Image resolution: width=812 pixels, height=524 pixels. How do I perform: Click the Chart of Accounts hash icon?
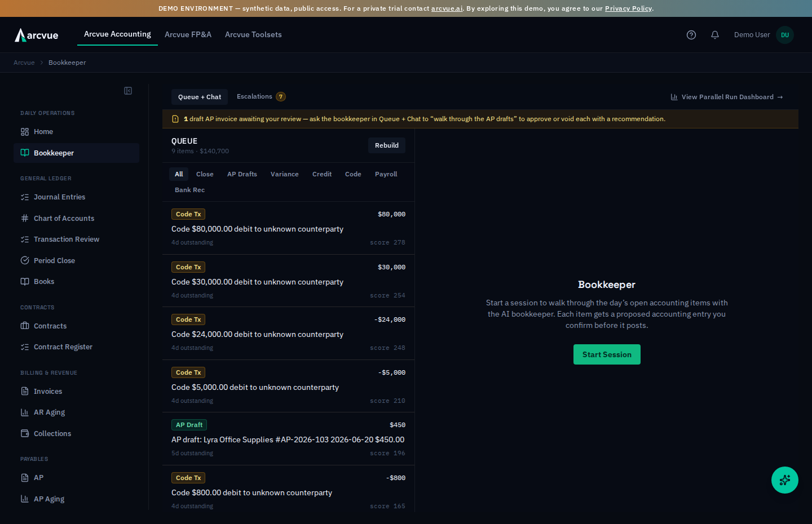point(25,218)
